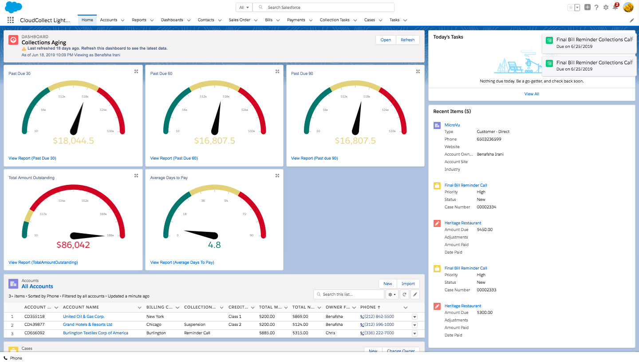
Task: Open the Tasks tab
Action: (x=394, y=20)
